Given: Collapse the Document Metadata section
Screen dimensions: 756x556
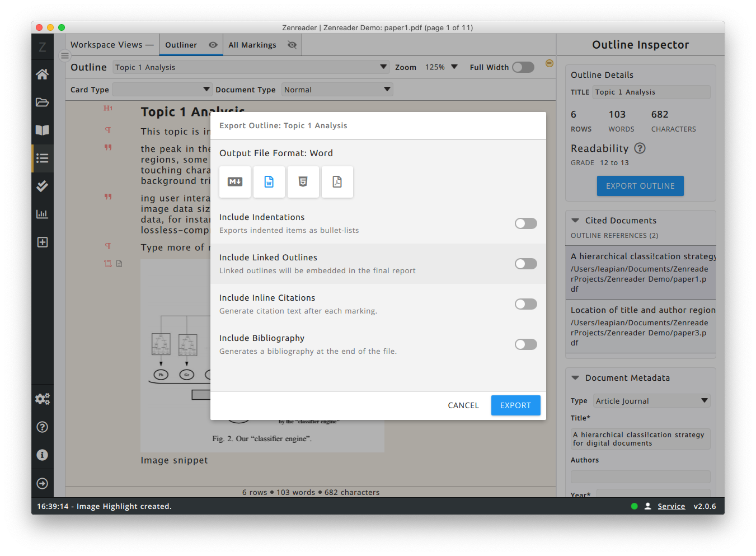Looking at the screenshot, I should coord(575,378).
